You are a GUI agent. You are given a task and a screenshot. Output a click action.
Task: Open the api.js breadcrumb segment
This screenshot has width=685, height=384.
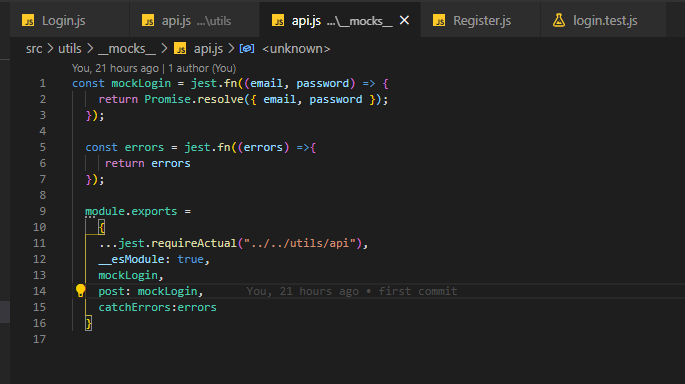click(x=208, y=49)
